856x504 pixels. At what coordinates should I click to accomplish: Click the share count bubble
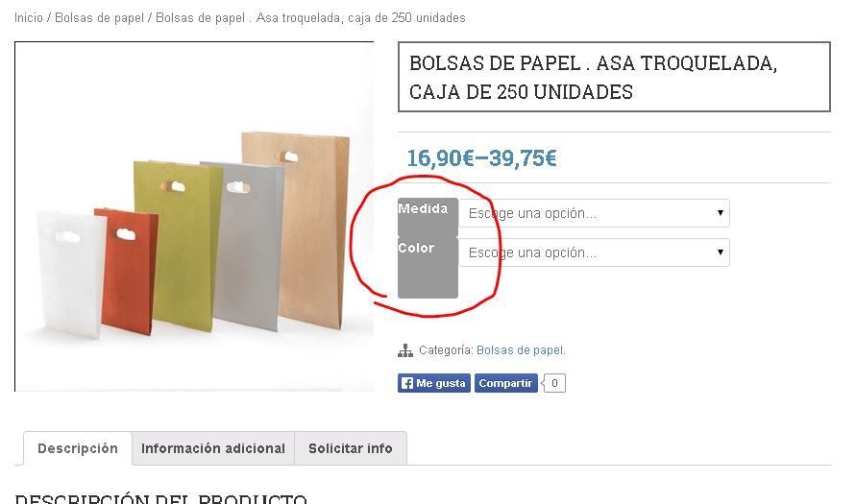[553, 383]
